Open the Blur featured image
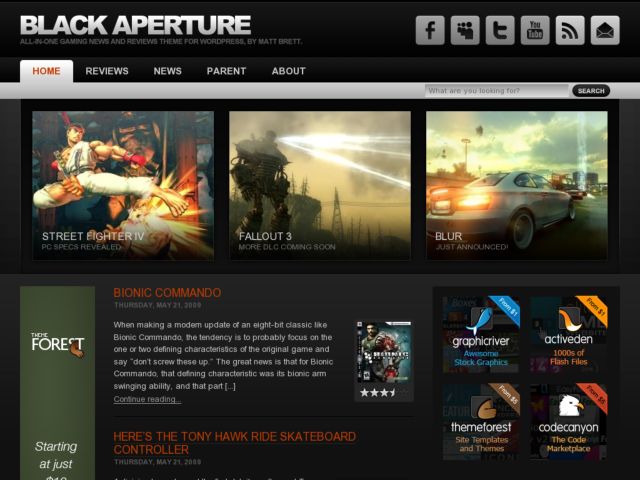This screenshot has height=480, width=640. click(517, 185)
